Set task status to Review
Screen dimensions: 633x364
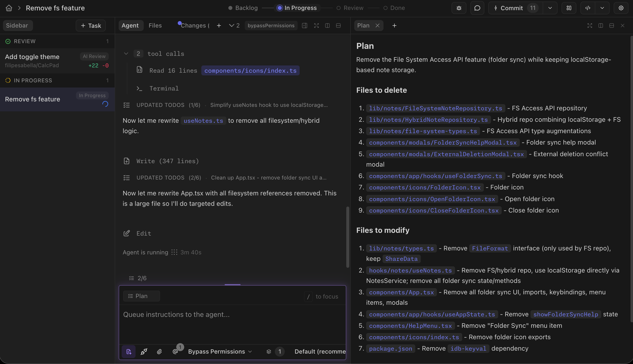[350, 8]
